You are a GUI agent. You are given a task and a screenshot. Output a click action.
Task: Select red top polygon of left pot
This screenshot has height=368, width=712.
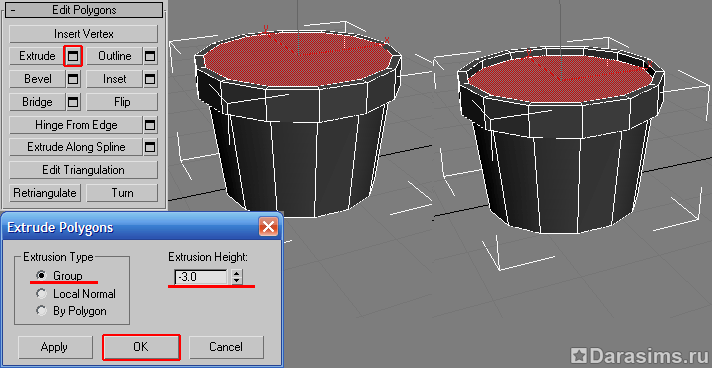(x=297, y=60)
